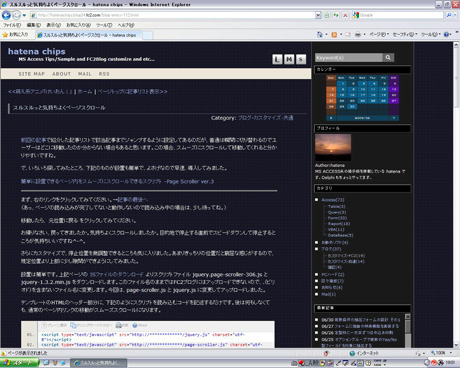This screenshot has width=460, height=368.
Task: Open the DataBase(5) subcategory
Action: [x=340, y=235]
